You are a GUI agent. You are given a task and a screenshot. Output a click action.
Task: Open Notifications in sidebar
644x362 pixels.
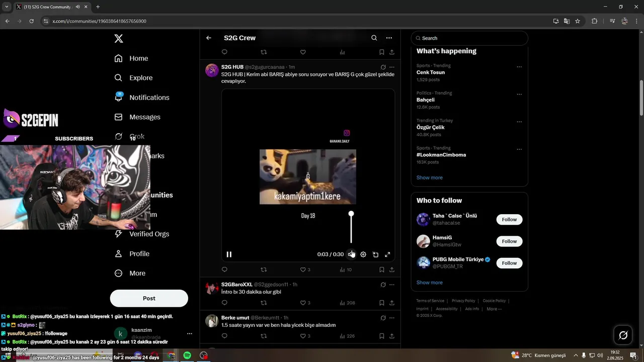(x=142, y=98)
